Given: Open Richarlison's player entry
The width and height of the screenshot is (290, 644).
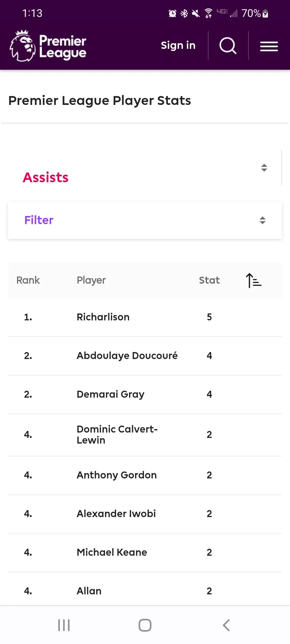Looking at the screenshot, I should [103, 317].
